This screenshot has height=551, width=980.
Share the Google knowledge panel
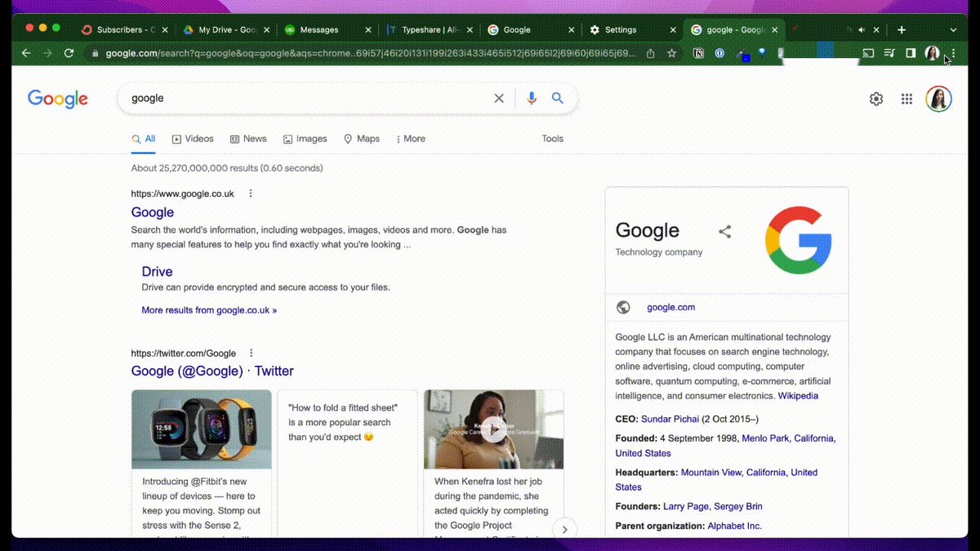[724, 232]
